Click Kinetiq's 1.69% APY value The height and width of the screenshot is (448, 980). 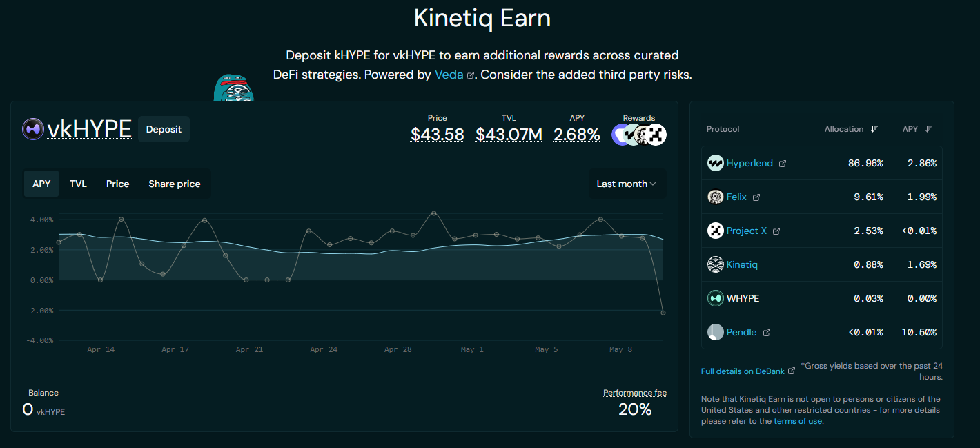(x=922, y=265)
